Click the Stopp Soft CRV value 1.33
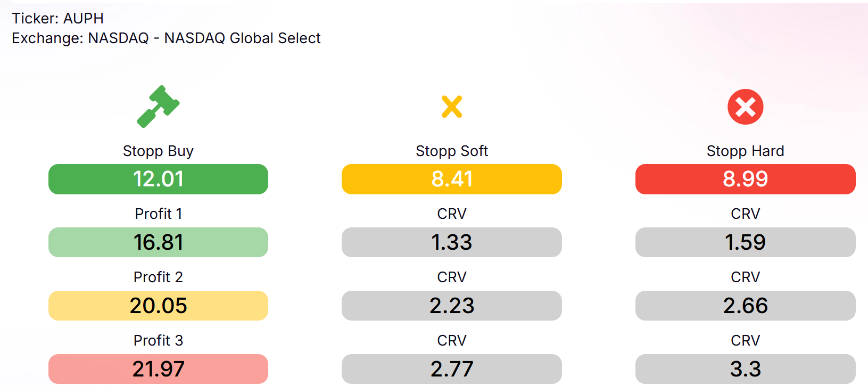Screen dimensions: 868x385 [x=452, y=242]
